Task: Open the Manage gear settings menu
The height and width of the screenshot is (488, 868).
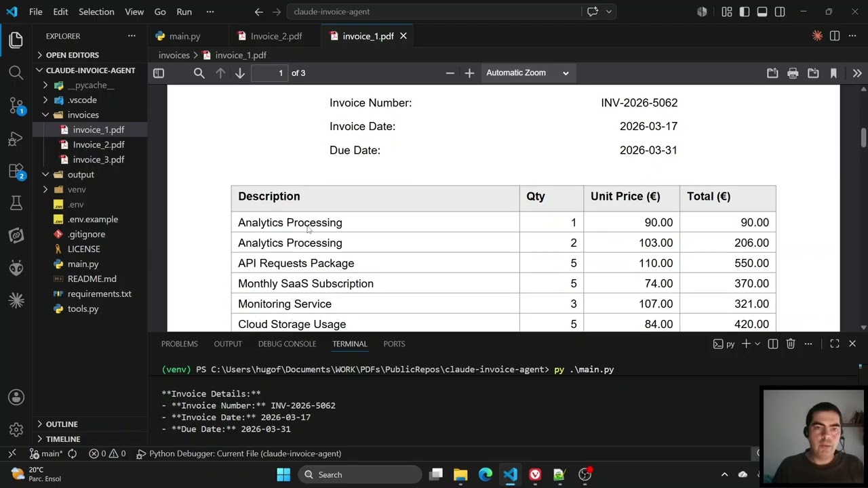Action: 16,430
